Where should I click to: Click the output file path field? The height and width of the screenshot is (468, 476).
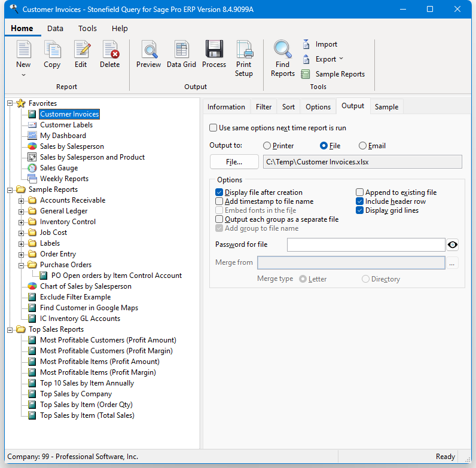click(362, 162)
